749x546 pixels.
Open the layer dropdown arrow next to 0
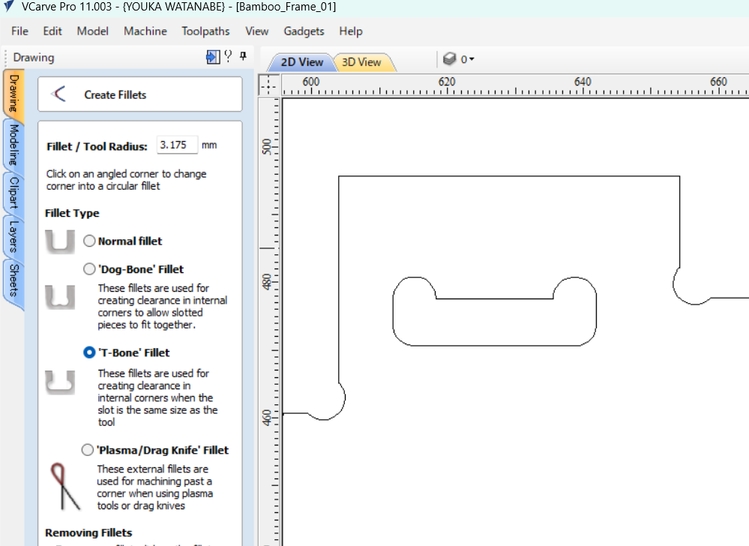pyautogui.click(x=472, y=59)
